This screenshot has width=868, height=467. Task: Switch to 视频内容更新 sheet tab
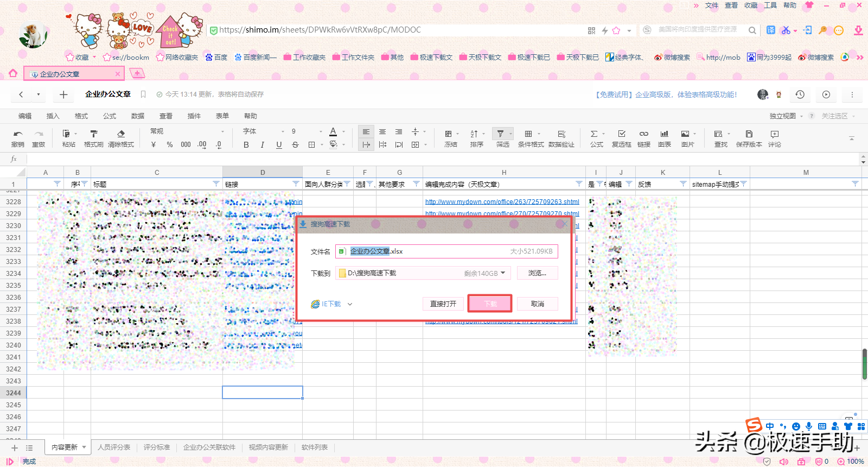tap(269, 447)
